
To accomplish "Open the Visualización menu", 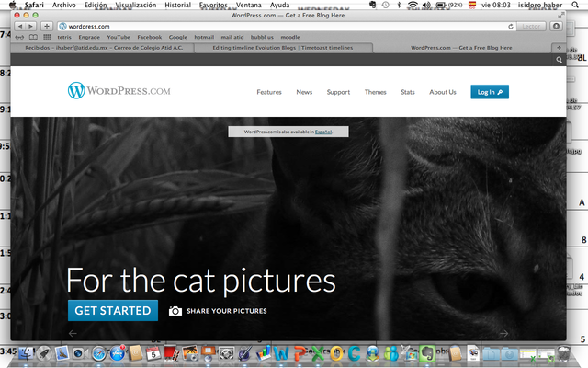I will pos(135,5).
